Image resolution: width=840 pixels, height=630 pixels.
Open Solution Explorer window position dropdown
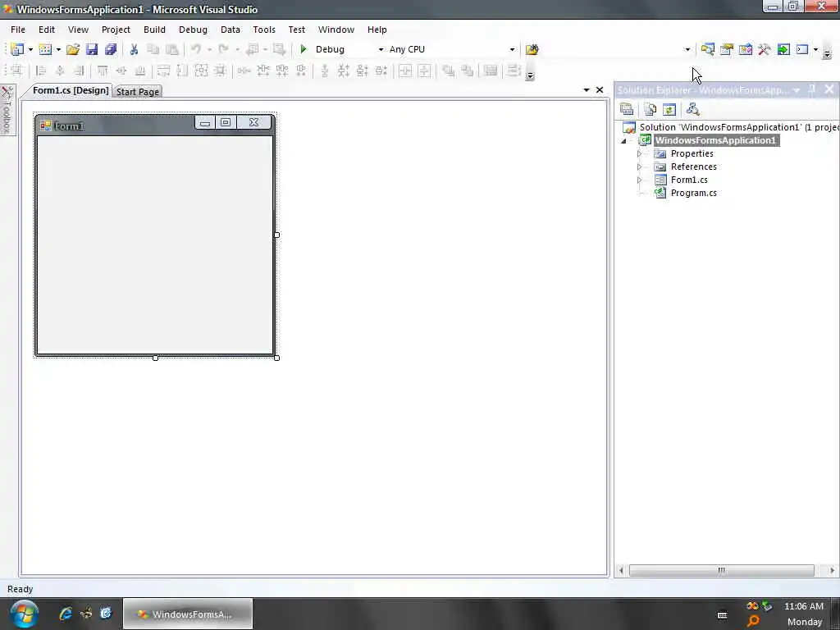797,90
